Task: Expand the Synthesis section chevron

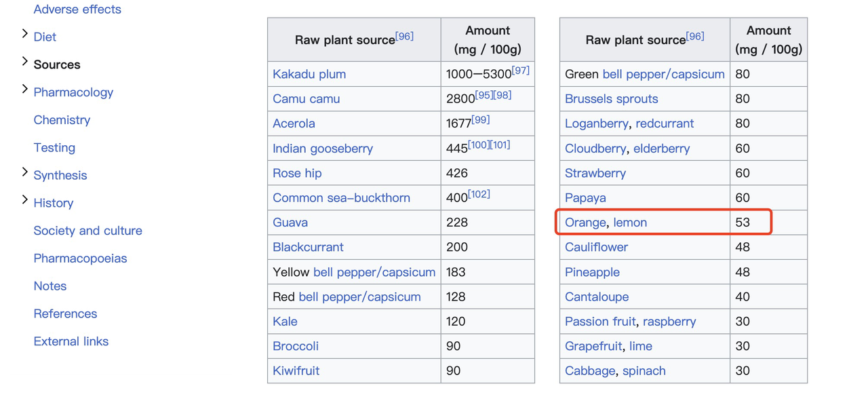Action: click(x=24, y=172)
